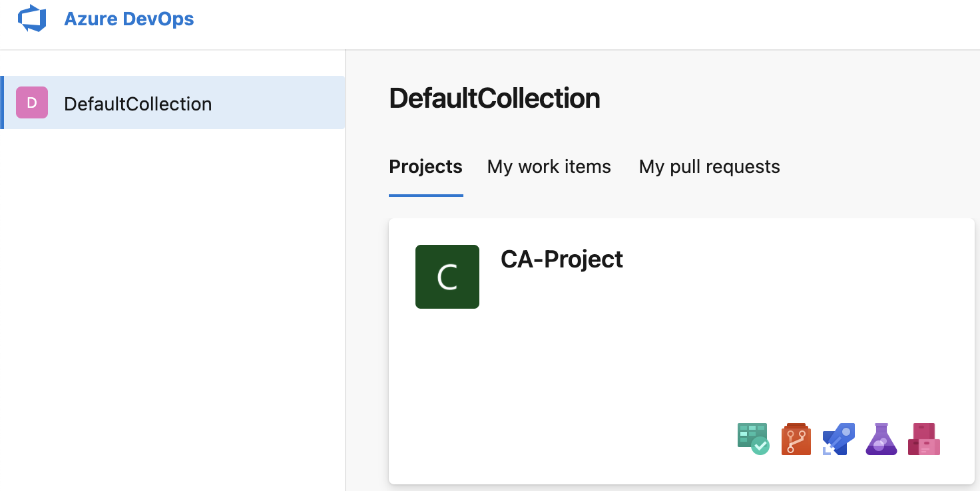Click the pink D collection avatar

32,103
